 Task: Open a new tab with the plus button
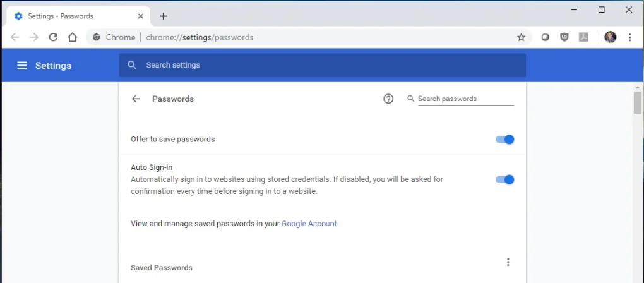point(164,16)
